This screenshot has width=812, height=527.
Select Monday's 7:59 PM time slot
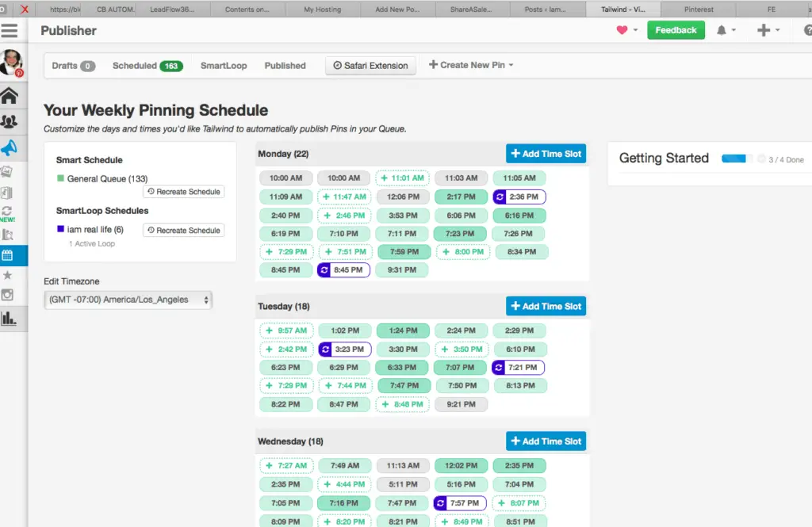(404, 251)
